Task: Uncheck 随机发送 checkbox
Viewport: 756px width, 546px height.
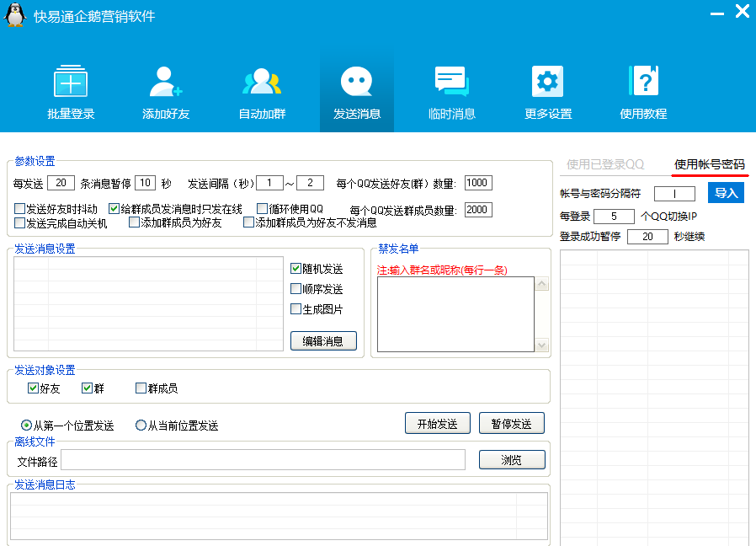Action: pyautogui.click(x=296, y=269)
